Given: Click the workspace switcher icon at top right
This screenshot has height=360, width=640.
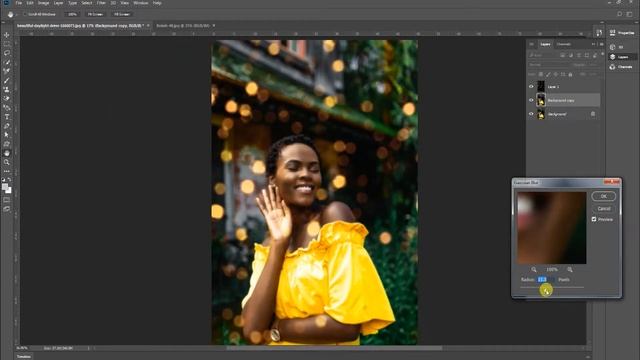Looking at the screenshot, I should coord(630,14).
